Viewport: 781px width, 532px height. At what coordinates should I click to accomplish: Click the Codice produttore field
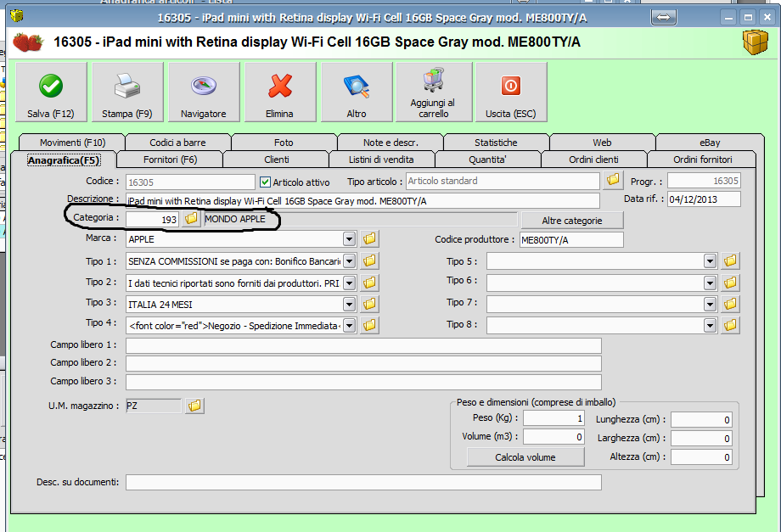point(571,240)
